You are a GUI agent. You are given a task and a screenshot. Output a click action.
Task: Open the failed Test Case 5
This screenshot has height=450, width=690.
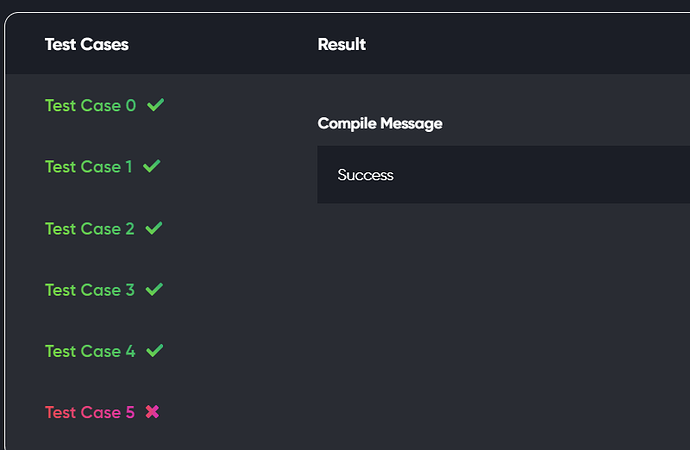click(x=90, y=412)
